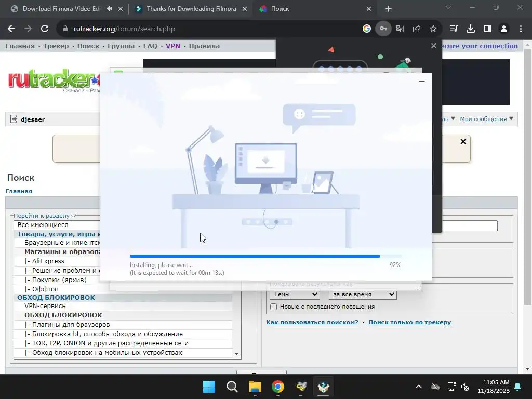Screen dimensions: 532x399
Task: Open Chrome from the taskbar
Action: (278, 387)
